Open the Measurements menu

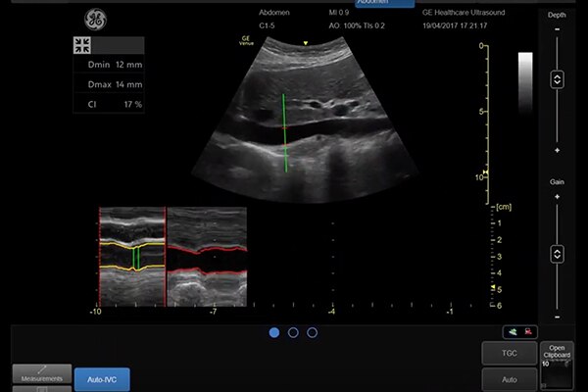click(x=42, y=376)
